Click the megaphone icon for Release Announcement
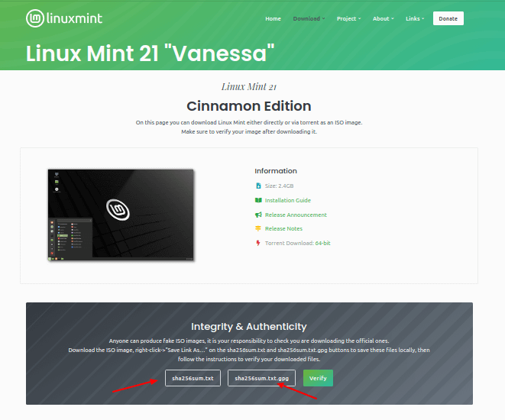Viewport: 505px width, 420px height. [x=258, y=215]
